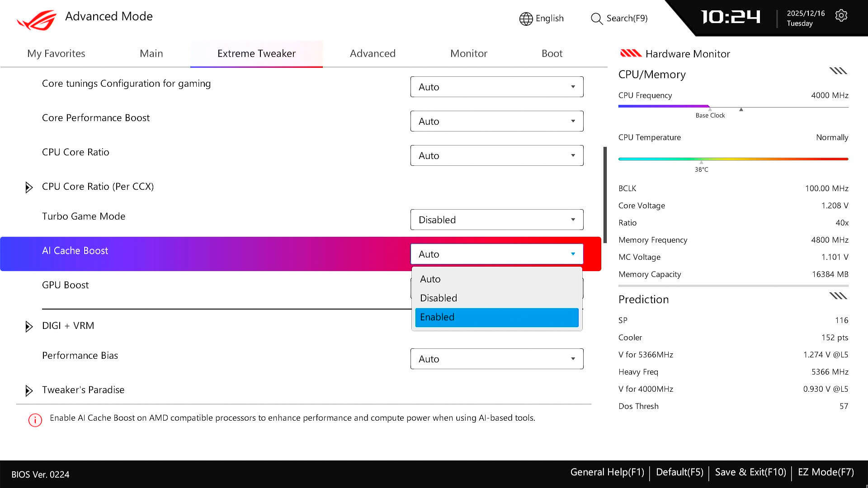The image size is (868, 488).
Task: Select Enabled in AI Cache Boost list
Action: click(x=496, y=317)
